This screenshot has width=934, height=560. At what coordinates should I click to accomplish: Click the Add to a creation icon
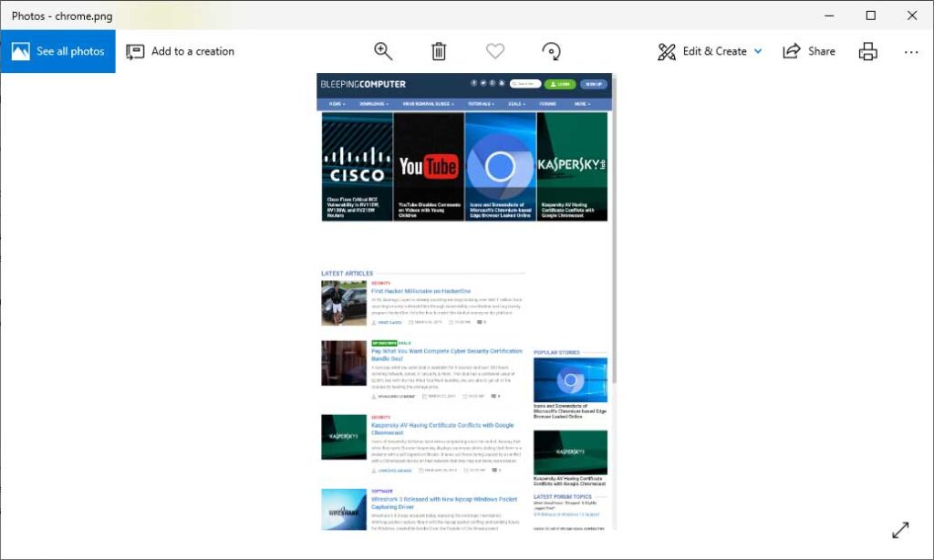pos(135,52)
